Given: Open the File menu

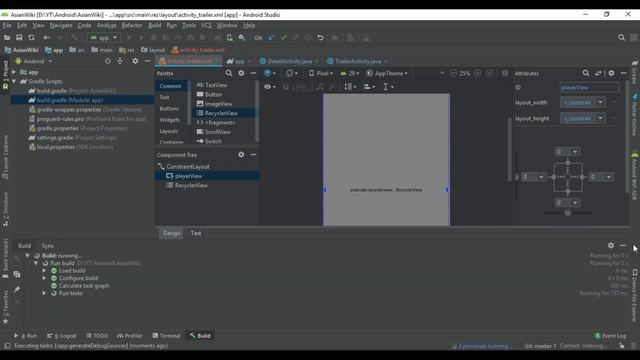Looking at the screenshot, I should coord(7,25).
